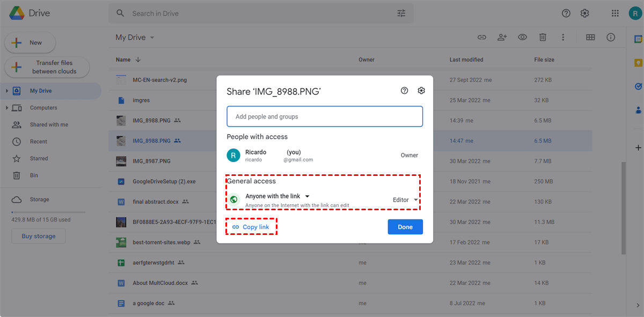Toggle the Preview eye icon
The height and width of the screenshot is (317, 644).
point(522,37)
